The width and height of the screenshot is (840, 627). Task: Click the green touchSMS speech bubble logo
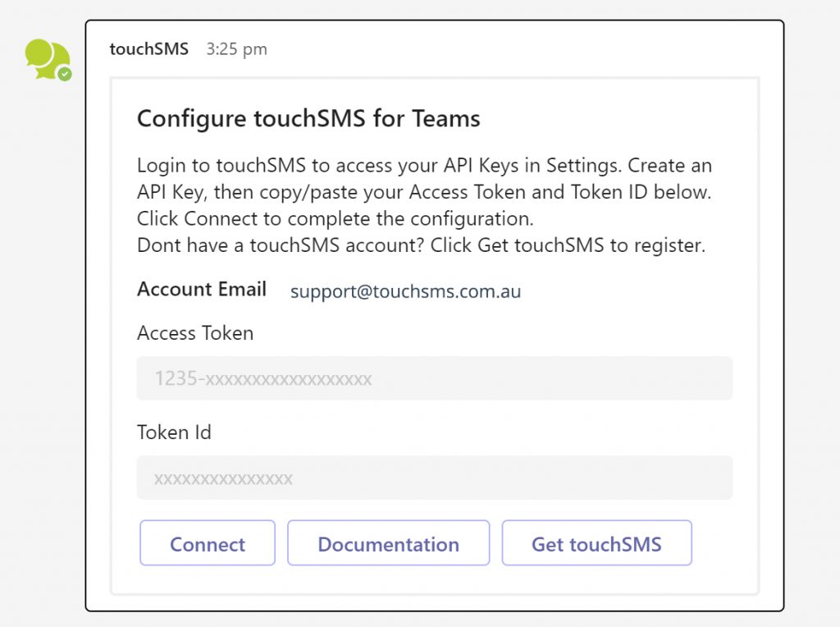click(x=47, y=57)
